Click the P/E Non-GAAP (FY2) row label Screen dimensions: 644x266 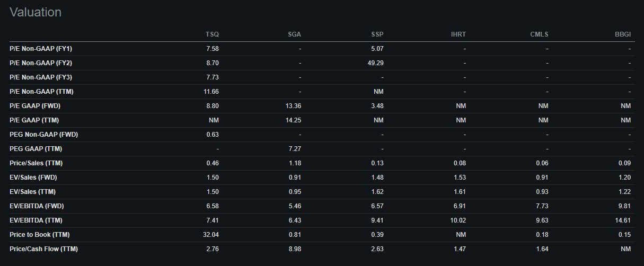(41, 63)
